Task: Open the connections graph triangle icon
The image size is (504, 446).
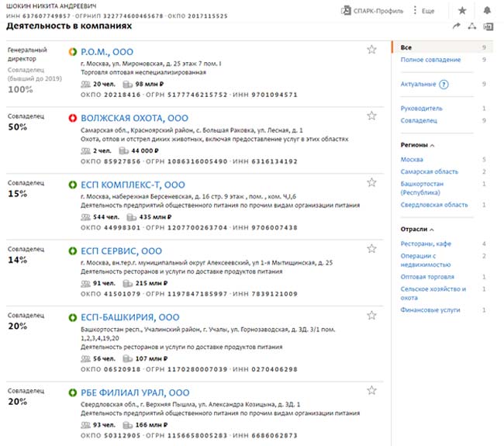Action: (x=472, y=26)
